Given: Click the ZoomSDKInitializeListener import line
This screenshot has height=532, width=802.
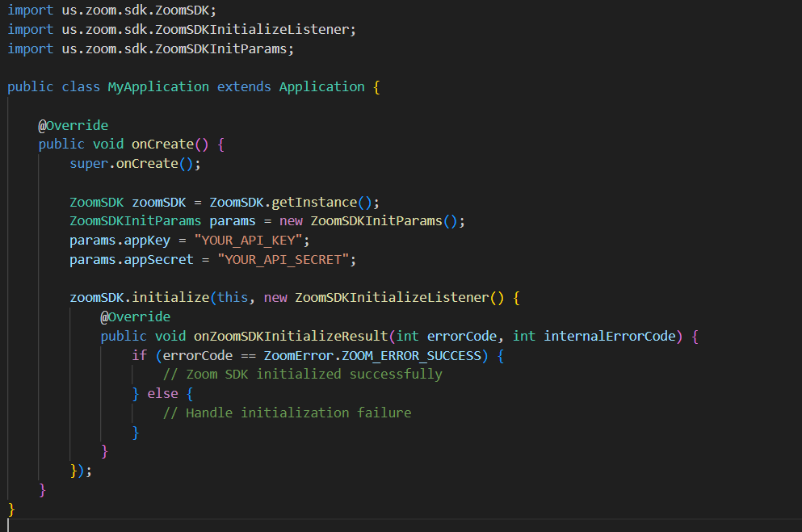Looking at the screenshot, I should click(x=182, y=30).
